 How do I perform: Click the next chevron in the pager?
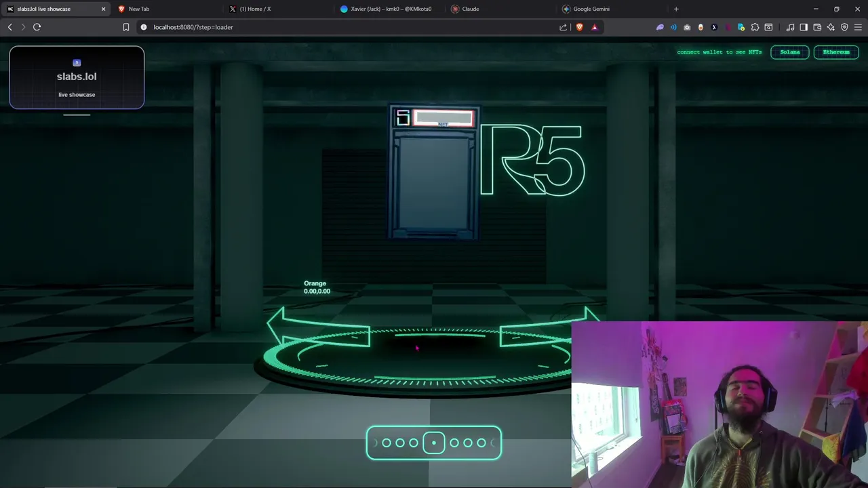(x=493, y=443)
